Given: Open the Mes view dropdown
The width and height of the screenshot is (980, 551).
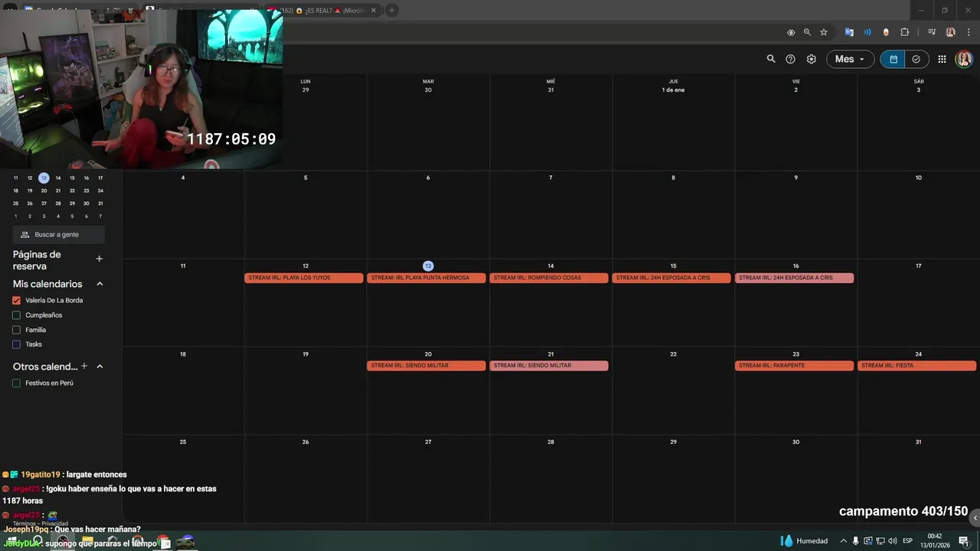Looking at the screenshot, I should [850, 59].
